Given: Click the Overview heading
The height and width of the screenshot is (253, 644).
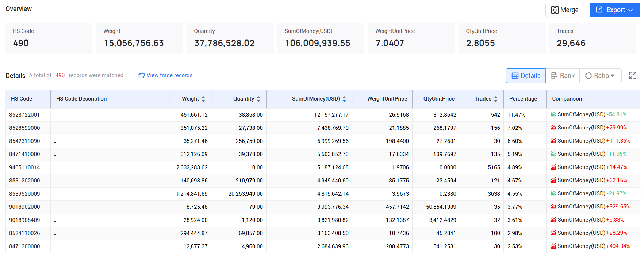Looking at the screenshot, I should click(x=19, y=9).
